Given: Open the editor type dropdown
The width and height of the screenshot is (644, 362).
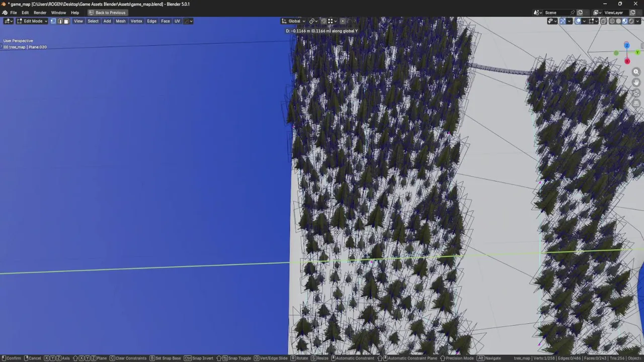Looking at the screenshot, I should click(x=8, y=21).
